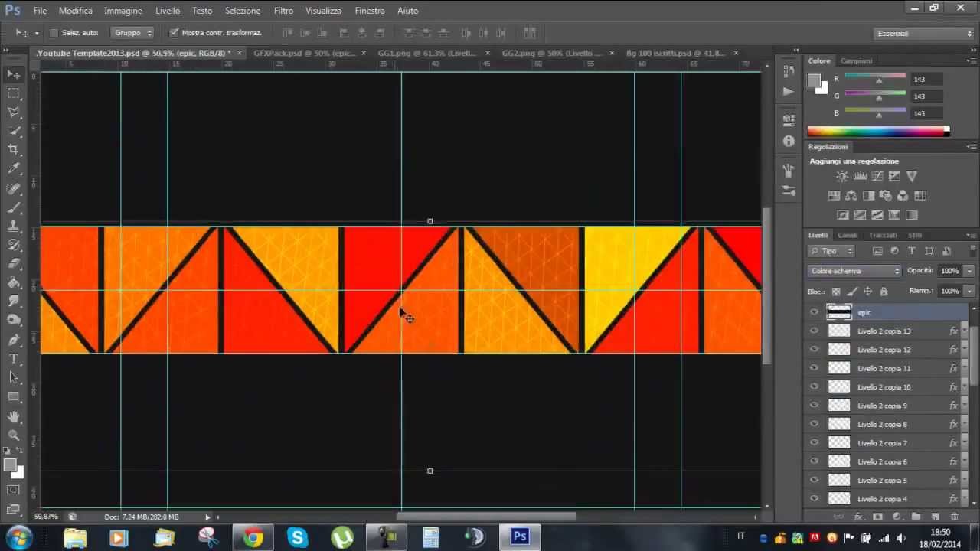Delete layer with trash icon

[x=954, y=517]
